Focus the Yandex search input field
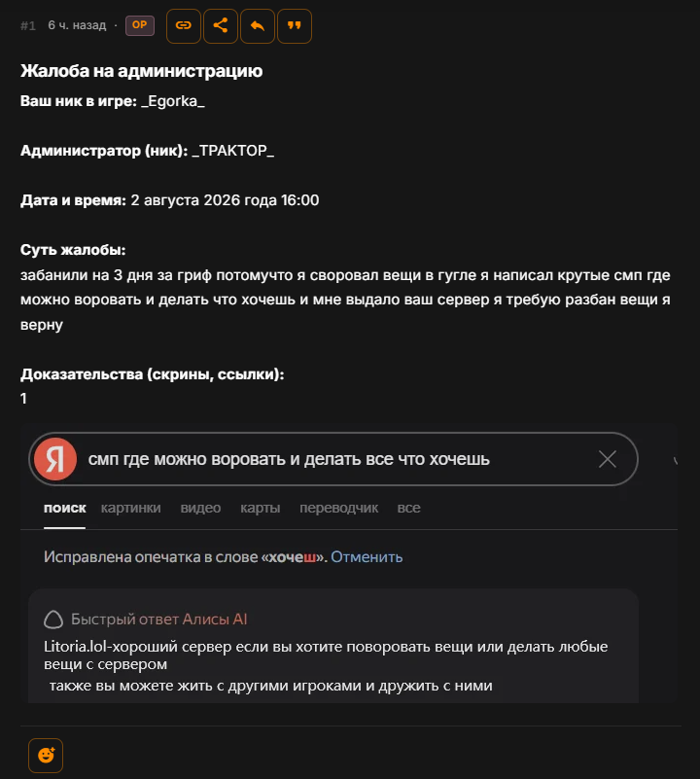Screen dimensions: 700x779 click(x=333, y=459)
